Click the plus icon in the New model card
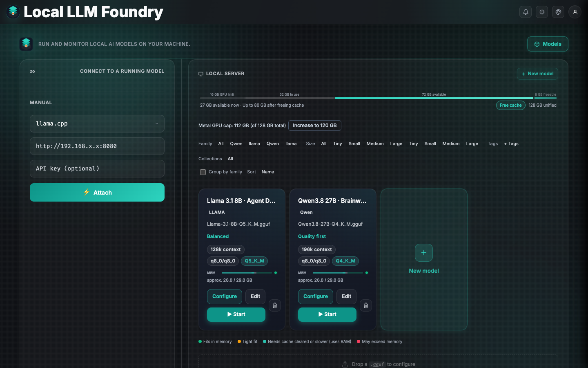 click(x=424, y=253)
